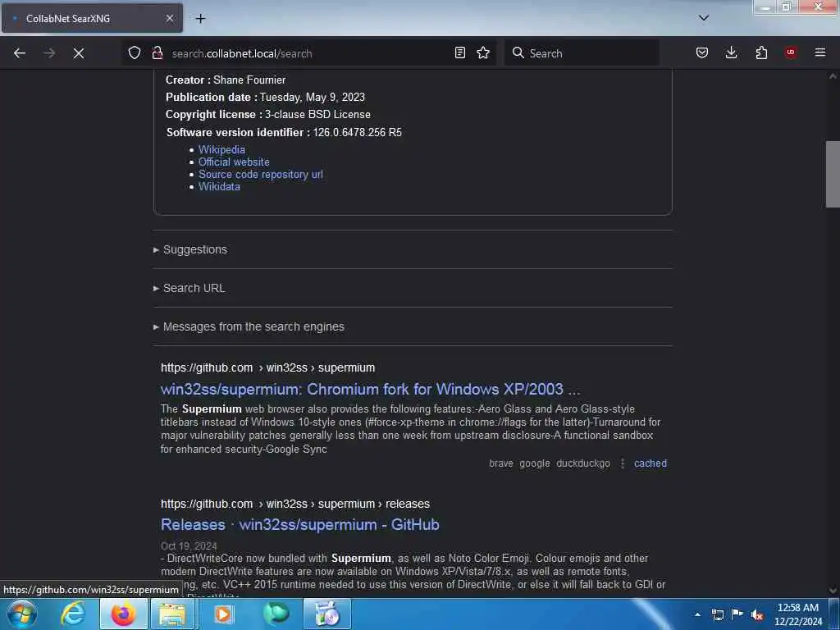Screen dimensions: 840x630
Task: Open the Official website link
Action: click(x=234, y=162)
